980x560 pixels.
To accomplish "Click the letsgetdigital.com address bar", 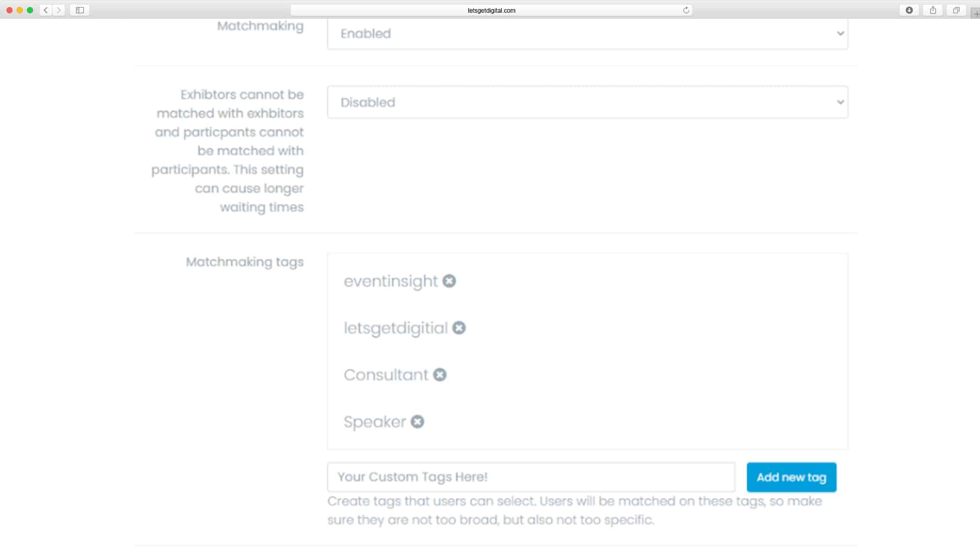I will click(x=491, y=10).
